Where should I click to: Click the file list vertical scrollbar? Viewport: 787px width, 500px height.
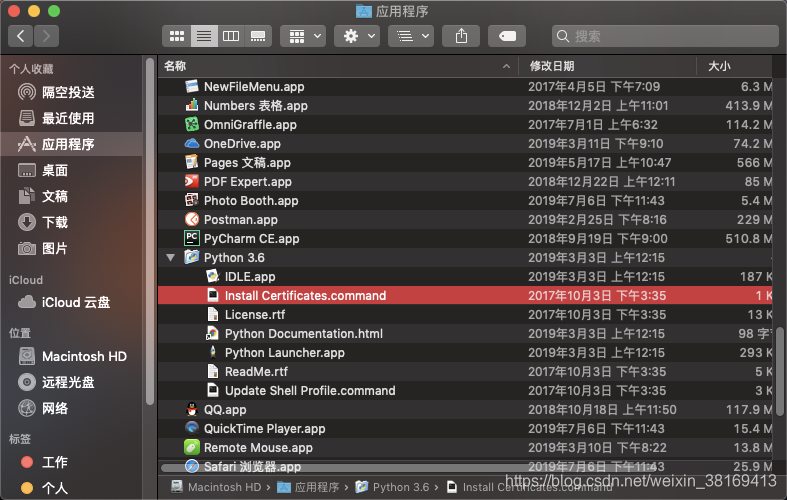(779, 371)
